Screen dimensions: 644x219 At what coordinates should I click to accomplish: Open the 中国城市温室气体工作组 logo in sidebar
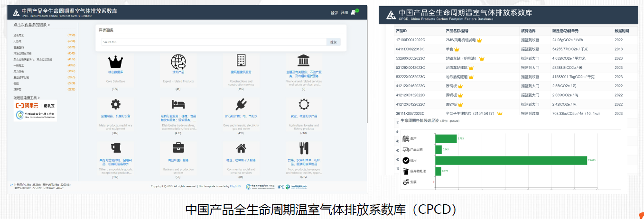pos(35,115)
